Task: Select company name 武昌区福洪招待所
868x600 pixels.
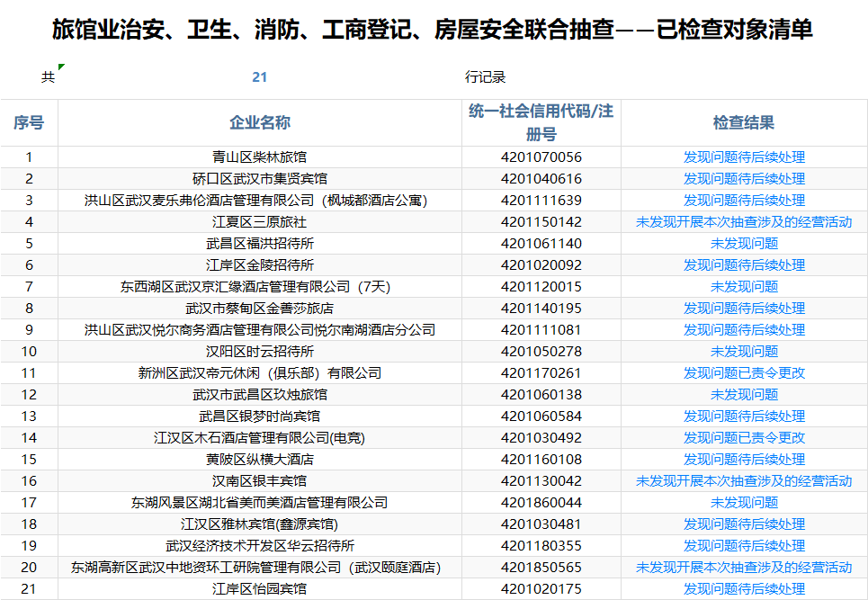Action: (260, 244)
